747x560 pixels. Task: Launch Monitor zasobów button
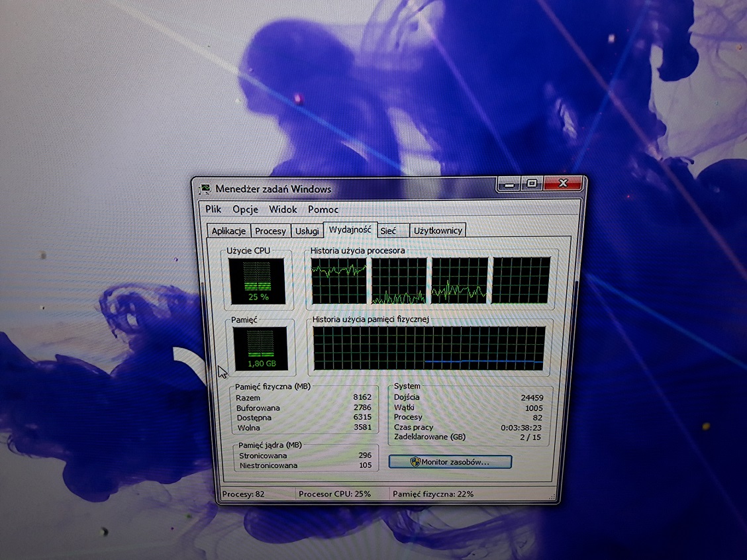(450, 462)
